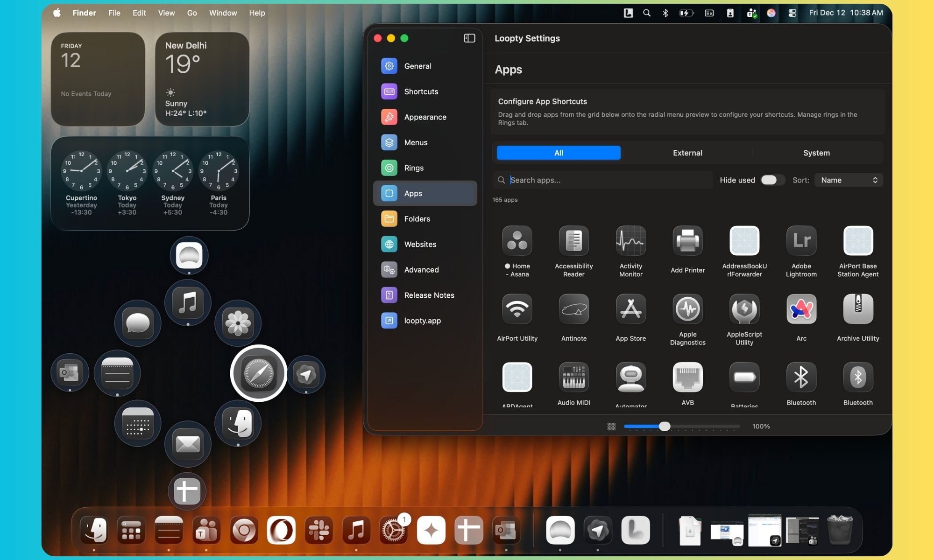This screenshot has height=560, width=934.
Task: Open the Sort by Name dropdown
Action: click(x=848, y=180)
